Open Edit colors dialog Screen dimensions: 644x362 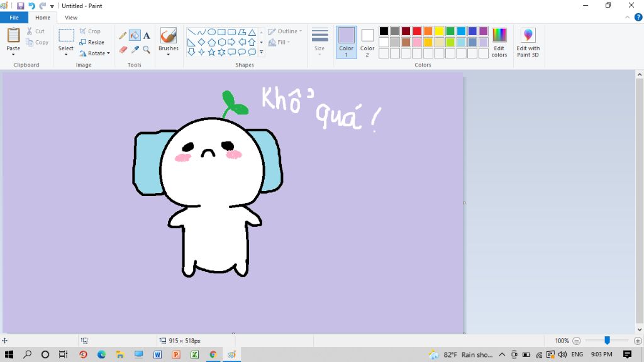(499, 42)
